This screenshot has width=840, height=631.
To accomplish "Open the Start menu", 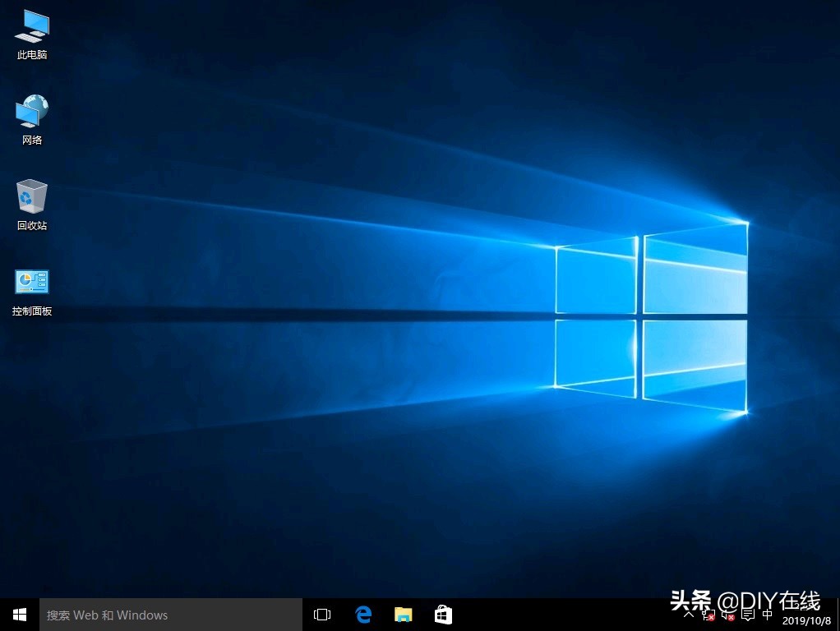I will pyautogui.click(x=18, y=614).
